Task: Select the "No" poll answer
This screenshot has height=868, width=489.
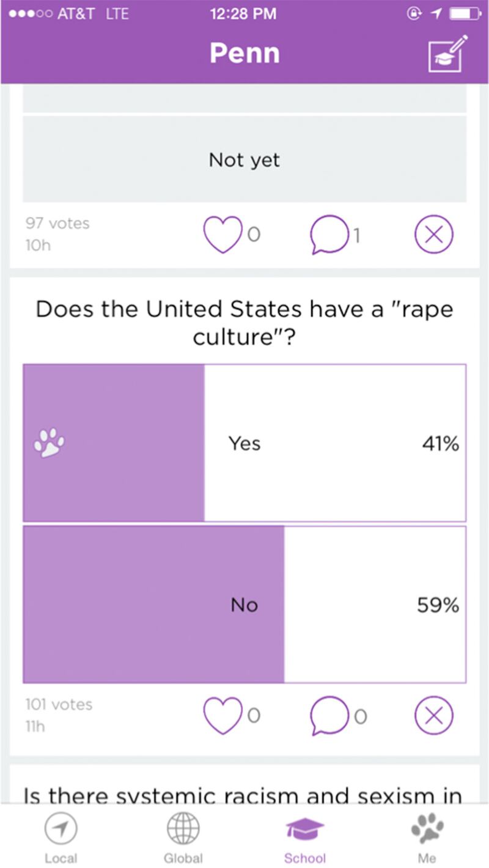Action: [244, 605]
